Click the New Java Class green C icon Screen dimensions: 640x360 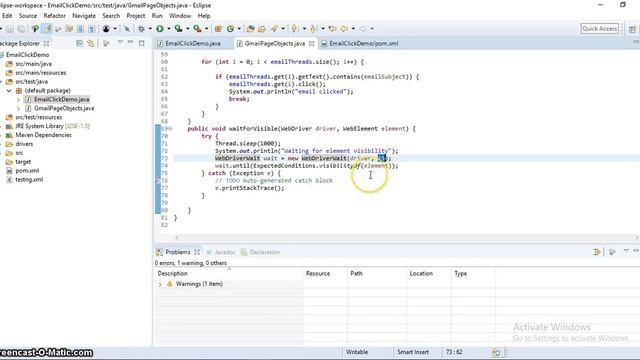pos(231,29)
